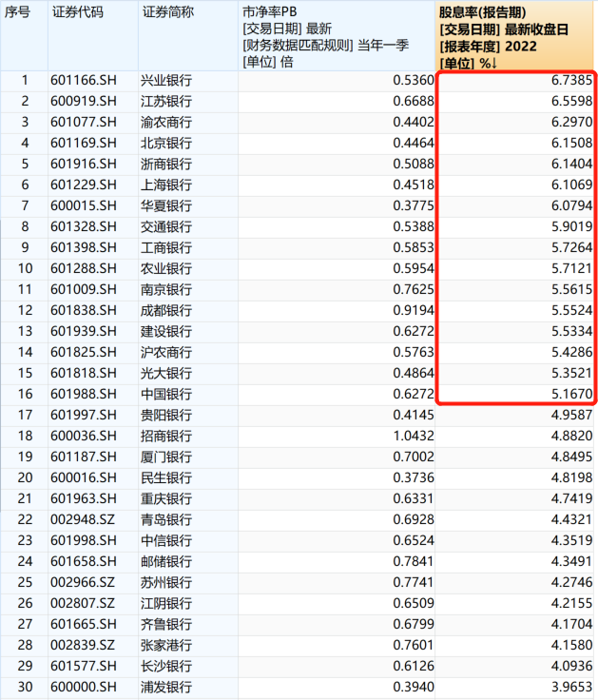Select dividend yield value 5.9019
The image size is (598, 700).
pos(571,227)
